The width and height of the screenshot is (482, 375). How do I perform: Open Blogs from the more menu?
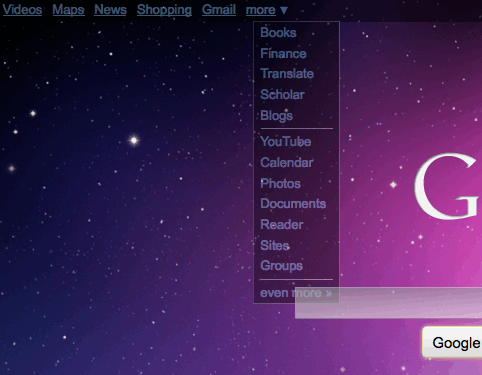(277, 116)
